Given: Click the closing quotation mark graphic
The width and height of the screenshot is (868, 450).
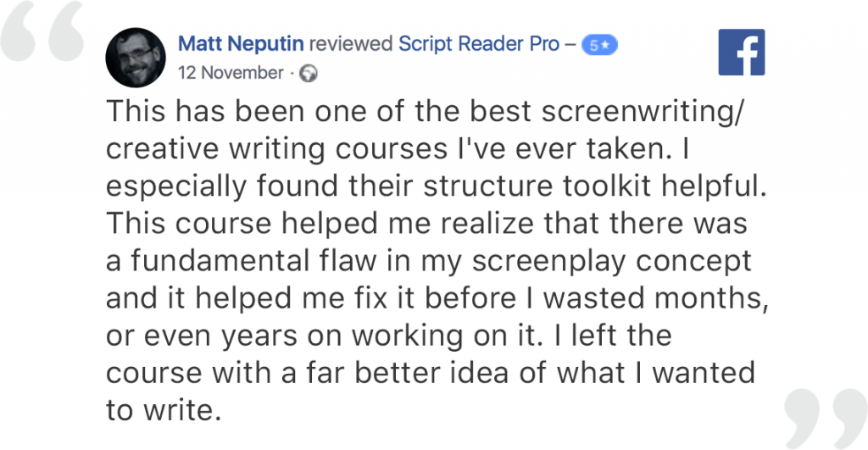Looking at the screenshot, I should [x=826, y=419].
